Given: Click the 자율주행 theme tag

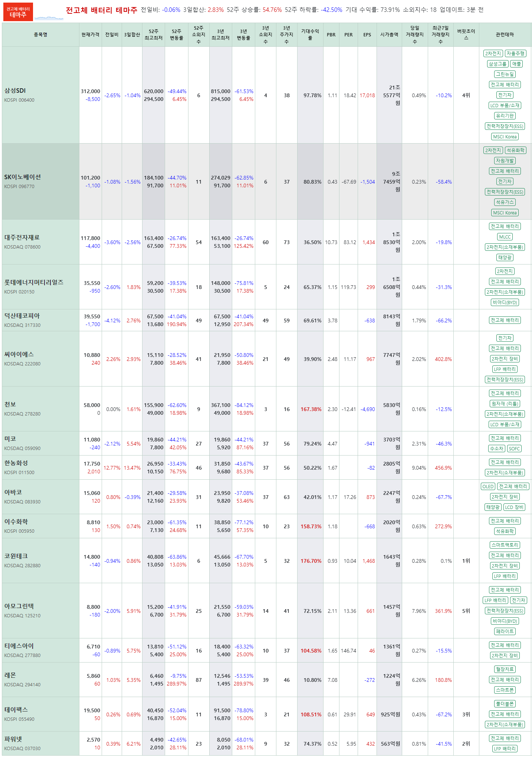Looking at the screenshot, I should [x=515, y=53].
